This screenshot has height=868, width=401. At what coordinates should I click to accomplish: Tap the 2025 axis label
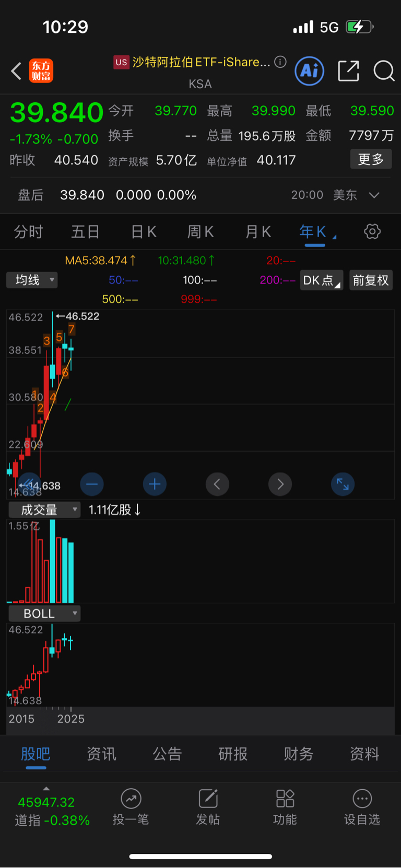(71, 719)
